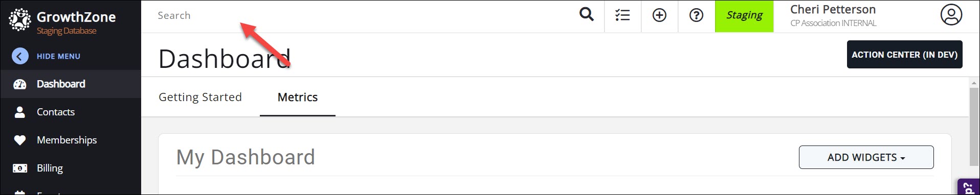
Task: Click into the Search input field
Action: (363, 15)
